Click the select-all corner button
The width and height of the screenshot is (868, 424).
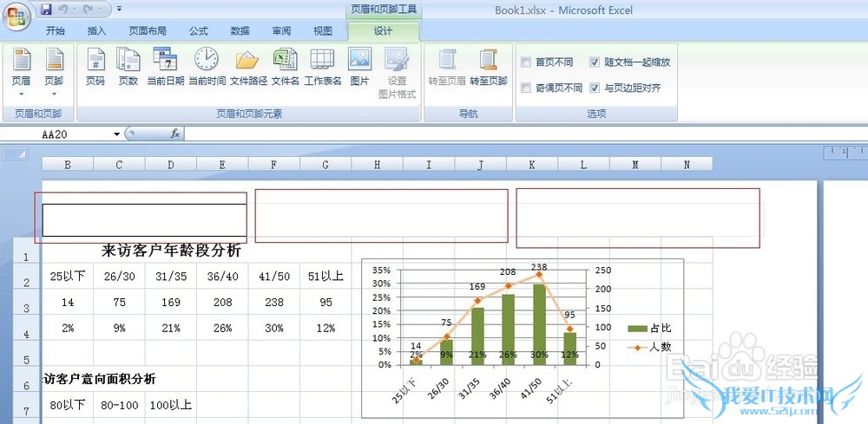[x=15, y=154]
